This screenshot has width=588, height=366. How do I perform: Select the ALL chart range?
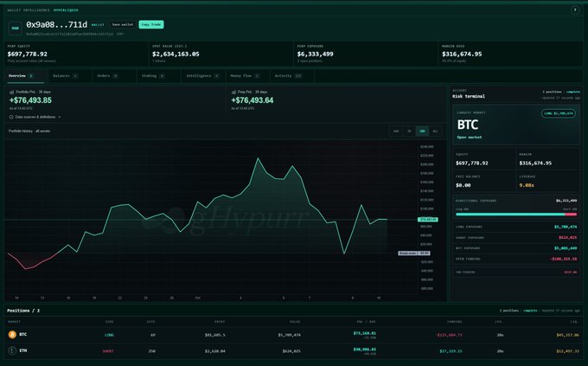pos(435,131)
